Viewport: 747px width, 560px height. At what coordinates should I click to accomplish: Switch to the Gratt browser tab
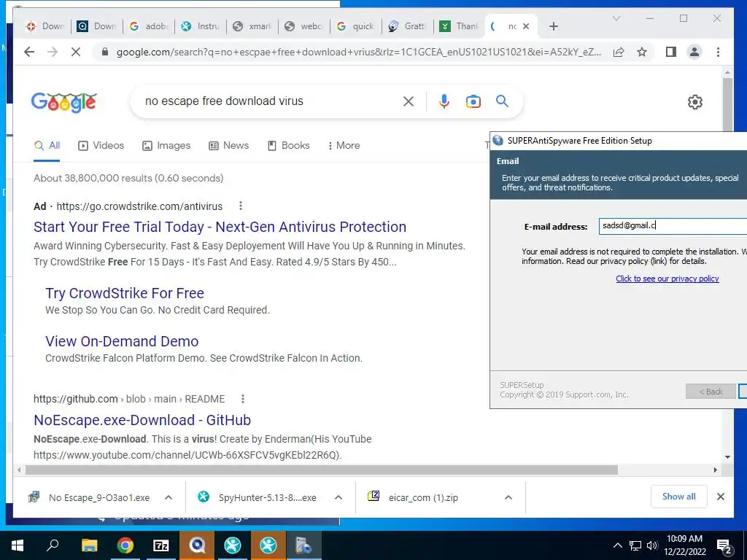(x=407, y=26)
